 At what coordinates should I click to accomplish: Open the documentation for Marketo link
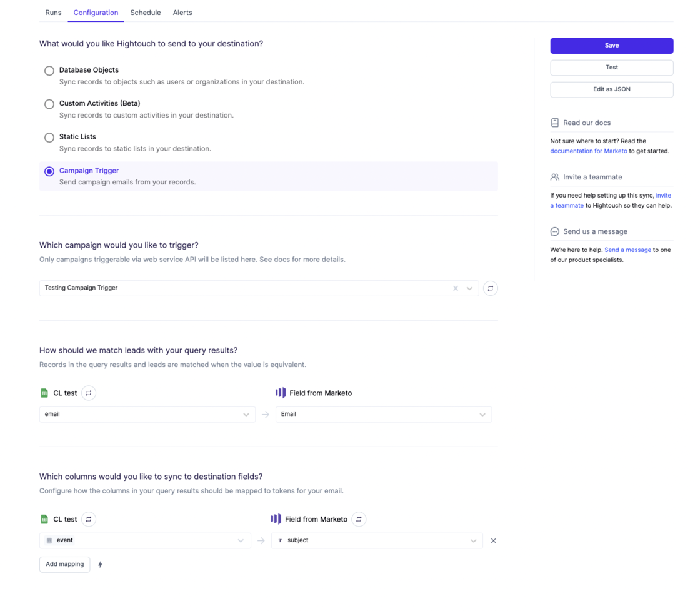(x=588, y=151)
